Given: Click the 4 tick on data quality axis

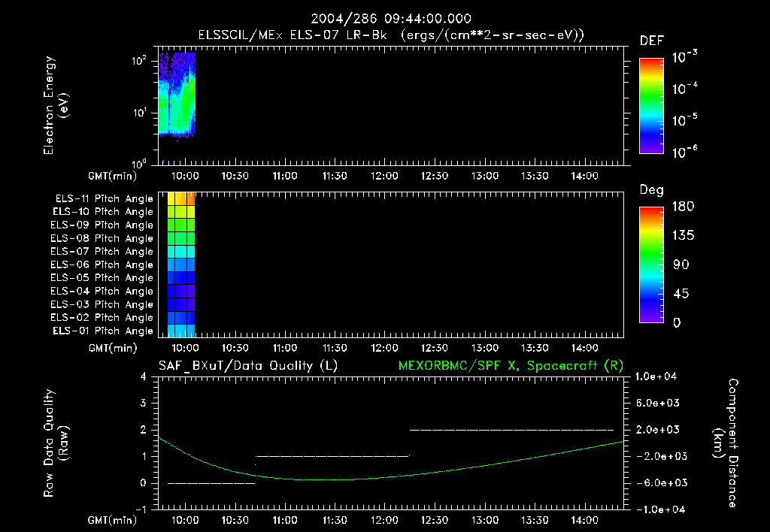Looking at the screenshot, I should click(144, 376).
